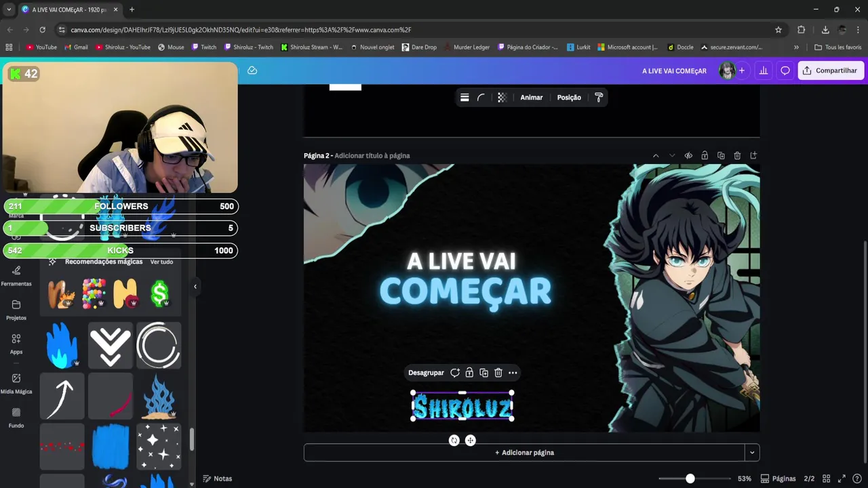
Task: Open the Ferramentas sidebar tab
Action: [x=16, y=276]
